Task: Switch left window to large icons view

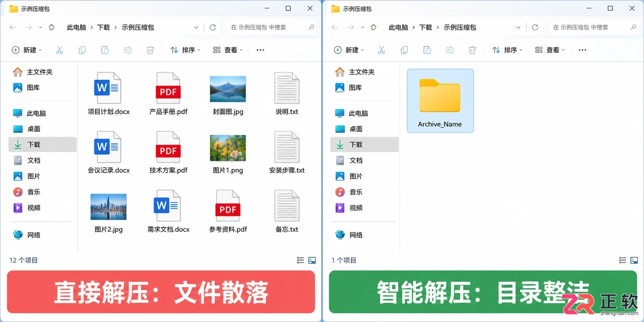Action: click(x=312, y=260)
